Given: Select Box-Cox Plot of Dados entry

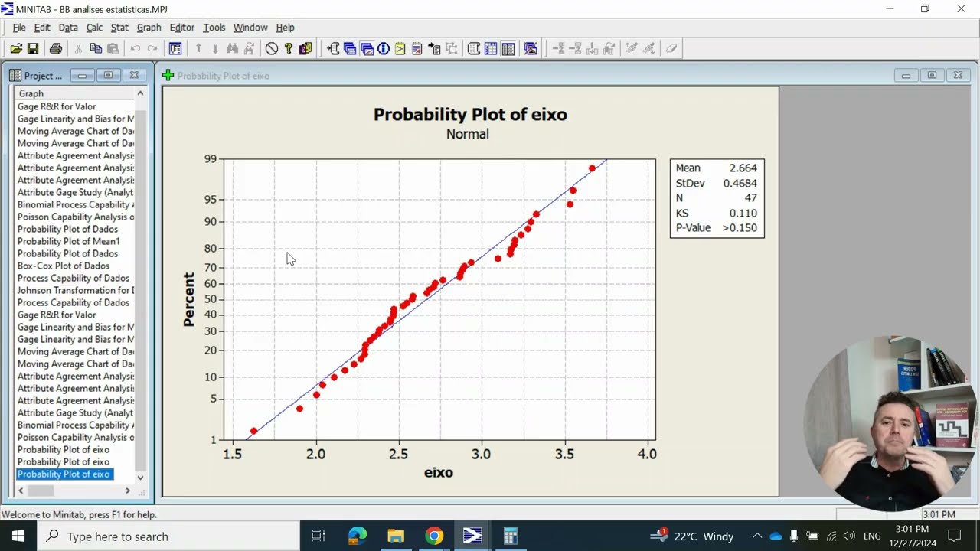Looking at the screenshot, I should pyautogui.click(x=63, y=266).
